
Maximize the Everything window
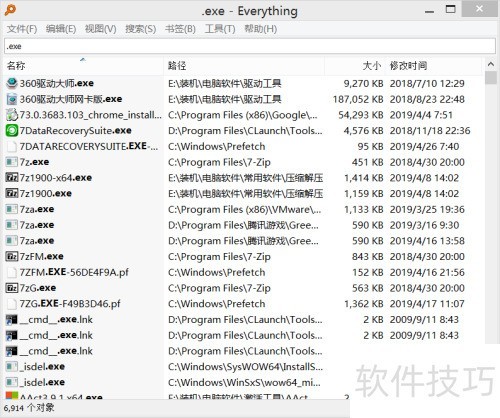coord(451,9)
